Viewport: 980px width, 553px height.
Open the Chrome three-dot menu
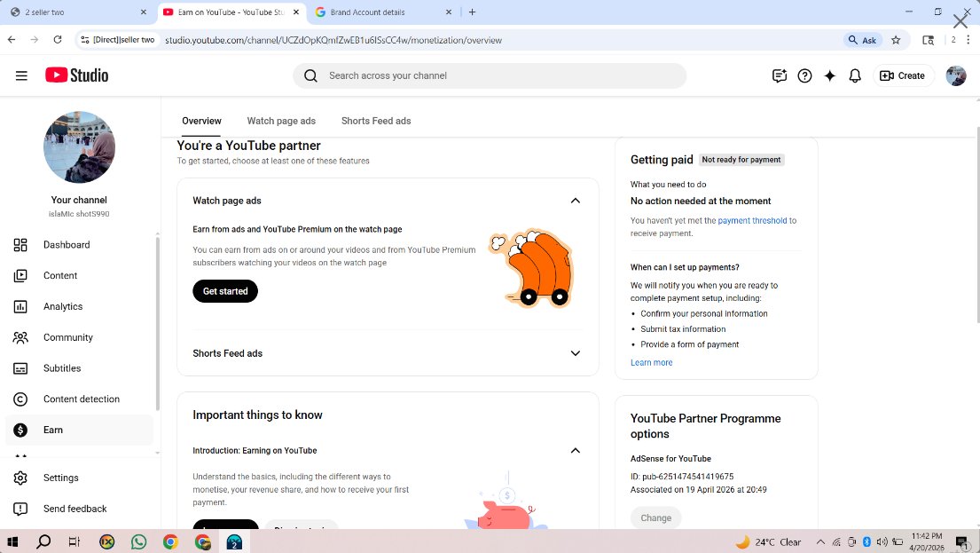pyautogui.click(x=968, y=40)
